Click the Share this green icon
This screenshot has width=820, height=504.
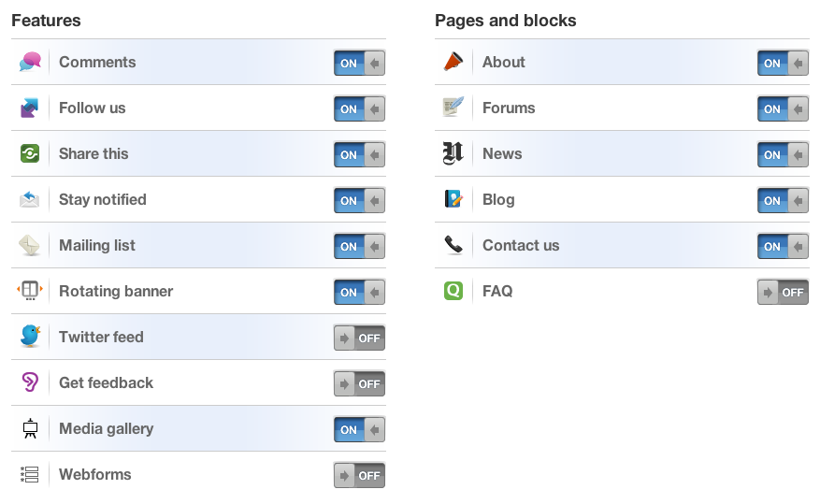pos(30,153)
